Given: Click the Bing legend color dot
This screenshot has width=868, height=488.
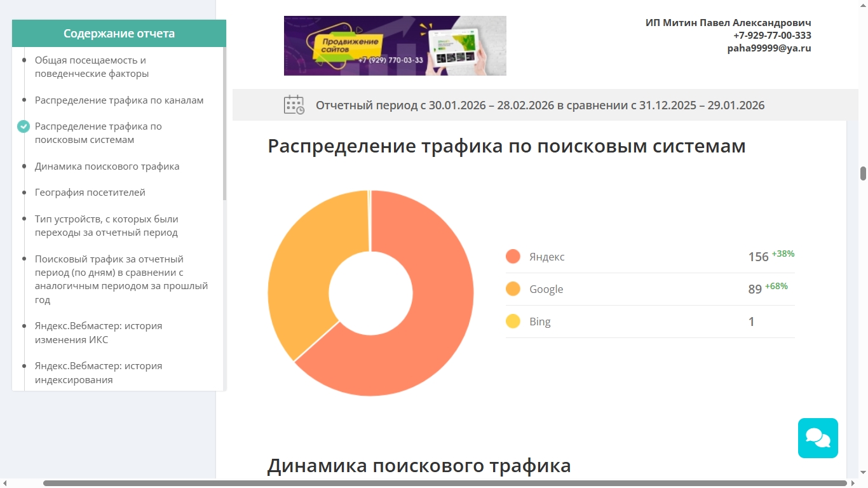Looking at the screenshot, I should coord(513,322).
